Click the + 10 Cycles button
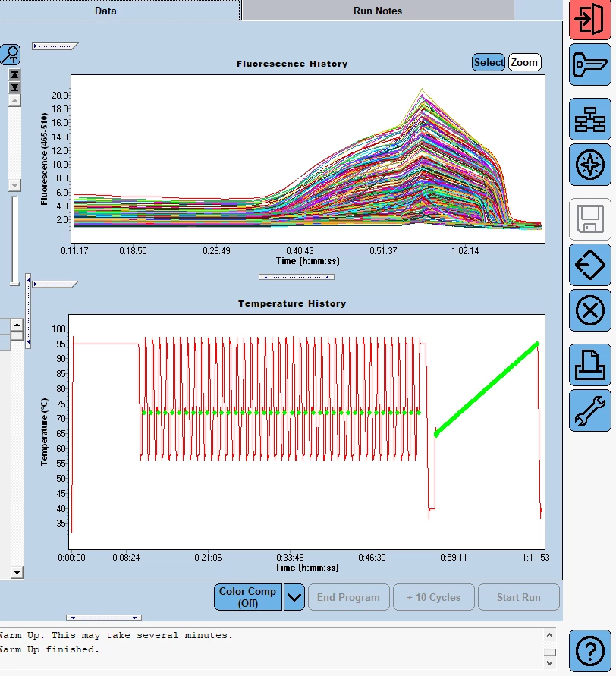 tap(433, 597)
